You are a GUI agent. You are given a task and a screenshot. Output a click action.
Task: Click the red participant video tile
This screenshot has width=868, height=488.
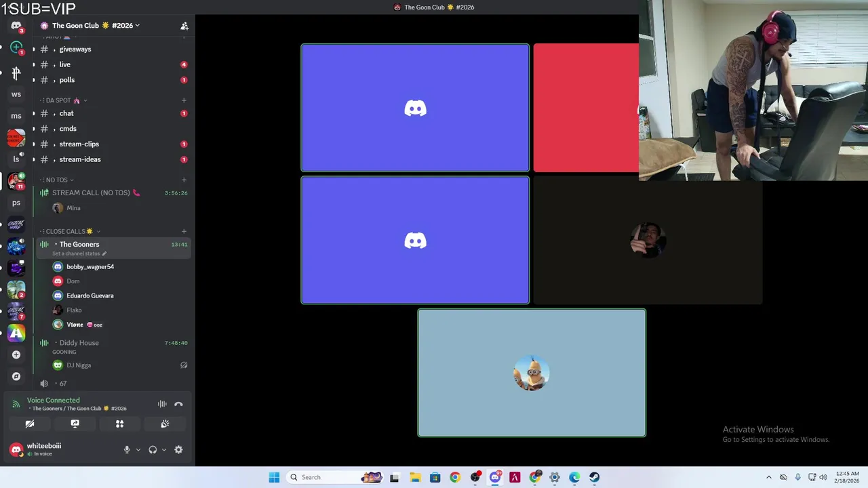click(x=586, y=108)
